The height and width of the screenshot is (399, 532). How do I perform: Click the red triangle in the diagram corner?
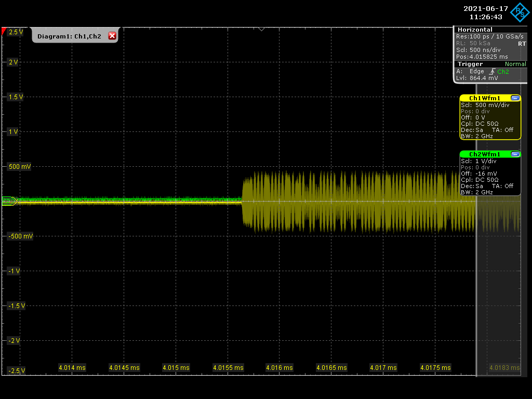pos(4,32)
